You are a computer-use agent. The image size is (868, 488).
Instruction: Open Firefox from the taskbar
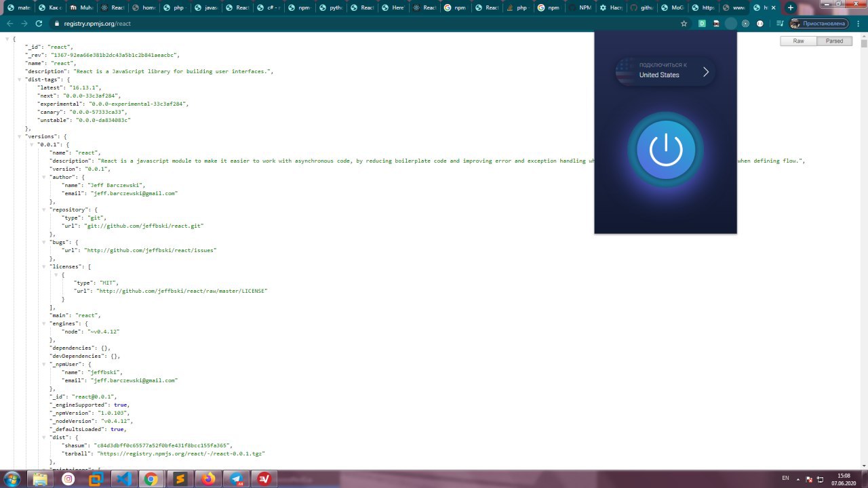pyautogui.click(x=208, y=479)
